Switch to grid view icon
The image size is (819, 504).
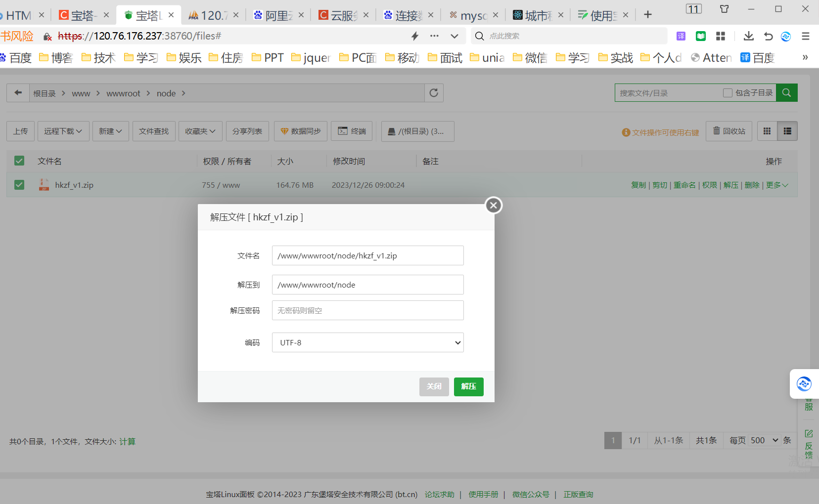[767, 131]
